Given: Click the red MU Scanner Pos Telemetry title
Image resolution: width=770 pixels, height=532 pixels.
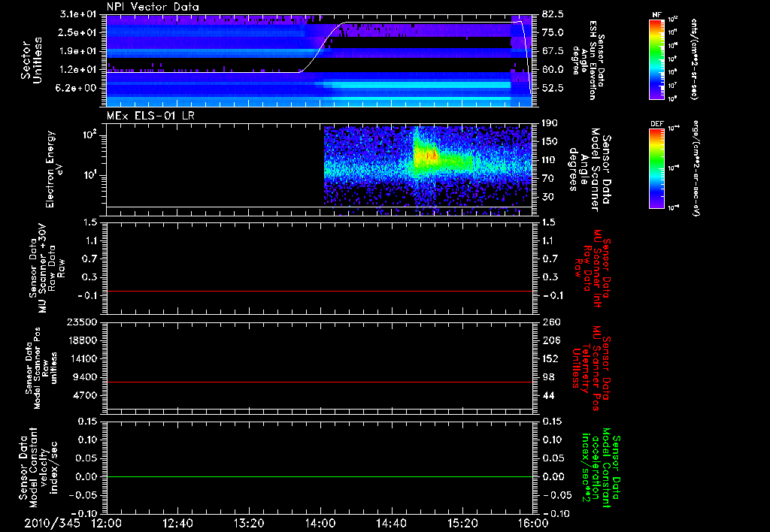Looking at the screenshot, I should 591,367.
